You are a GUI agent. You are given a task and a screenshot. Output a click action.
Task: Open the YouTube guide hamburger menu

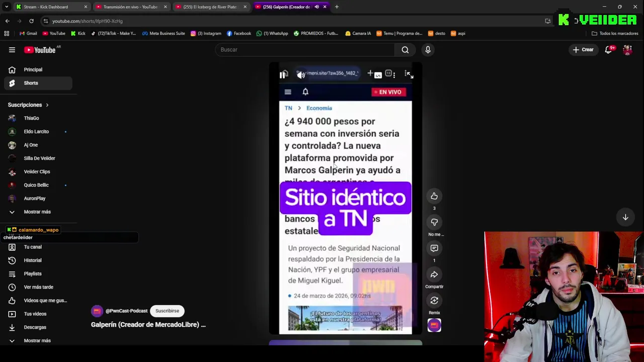pos(12,50)
